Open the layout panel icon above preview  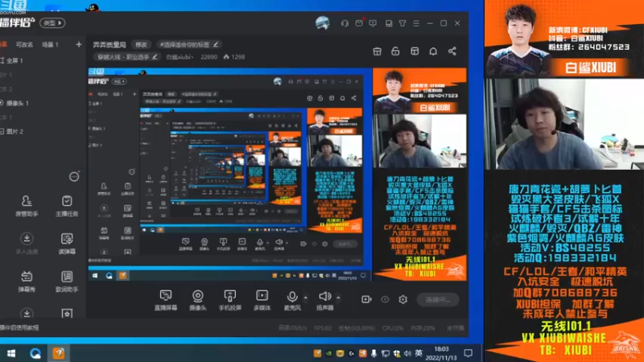pos(415,51)
